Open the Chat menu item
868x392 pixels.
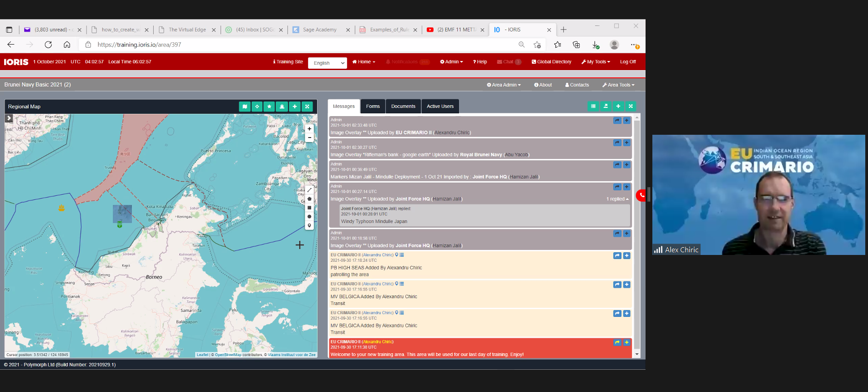(509, 62)
